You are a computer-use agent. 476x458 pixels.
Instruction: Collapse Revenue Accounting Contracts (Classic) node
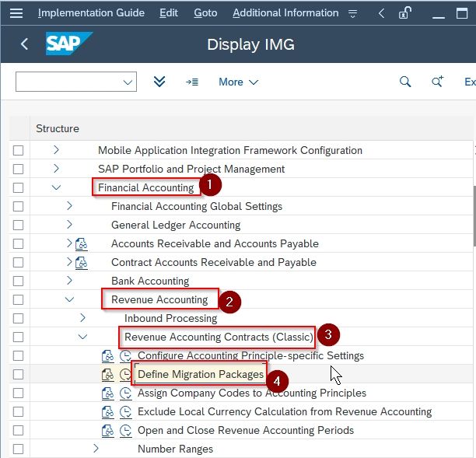click(x=82, y=337)
